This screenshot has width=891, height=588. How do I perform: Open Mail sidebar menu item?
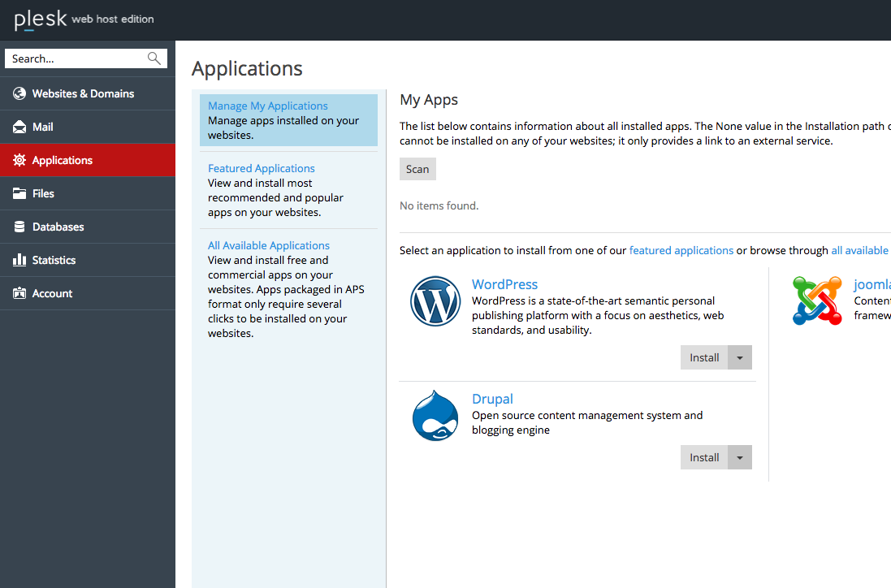coord(88,127)
